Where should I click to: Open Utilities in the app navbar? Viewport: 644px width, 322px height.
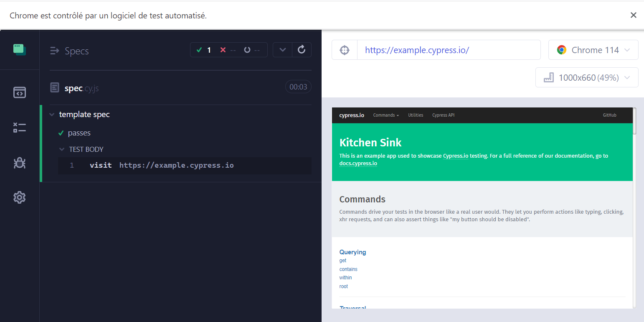(x=416, y=115)
